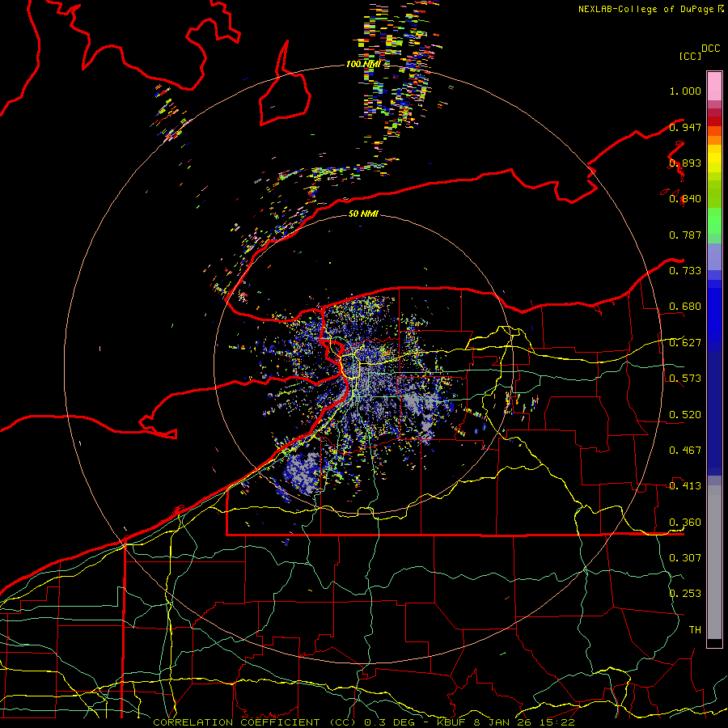Click the 100 NMI range ring label

[363, 64]
